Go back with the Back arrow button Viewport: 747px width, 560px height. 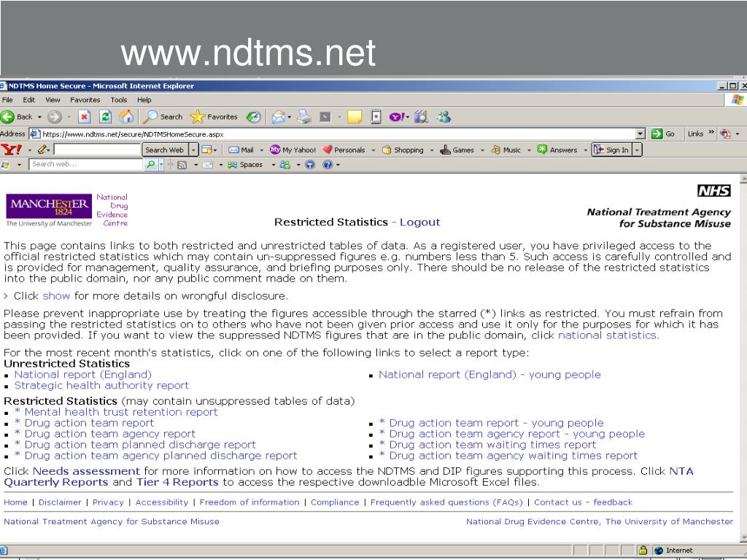click(17, 117)
